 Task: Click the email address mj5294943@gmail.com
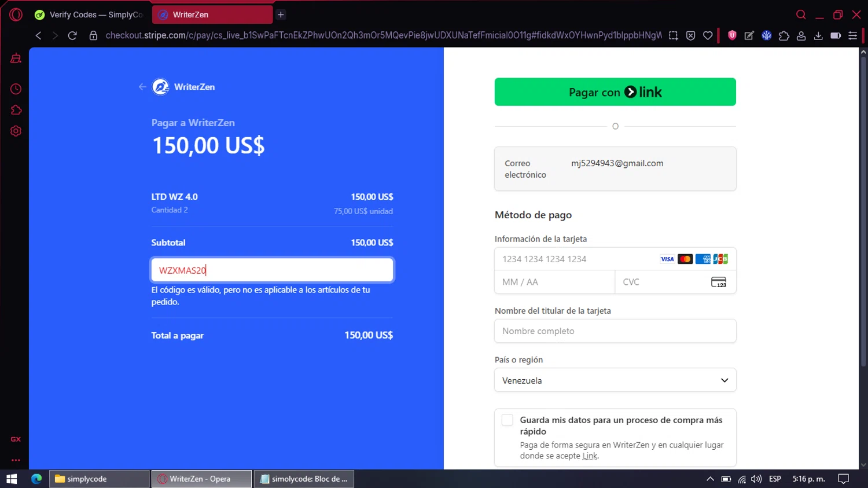(617, 163)
